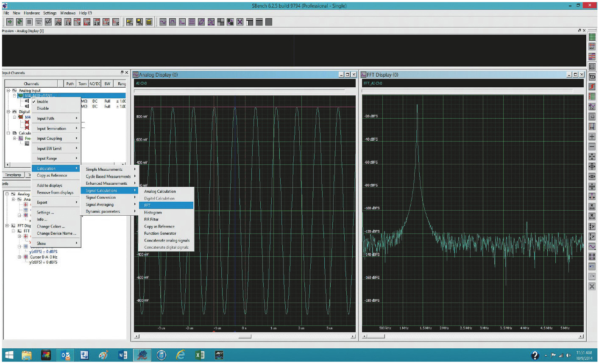Open the Cycle Based Measurements submenu
Image resolution: width=599 pixels, height=364 pixels.
pyautogui.click(x=109, y=176)
